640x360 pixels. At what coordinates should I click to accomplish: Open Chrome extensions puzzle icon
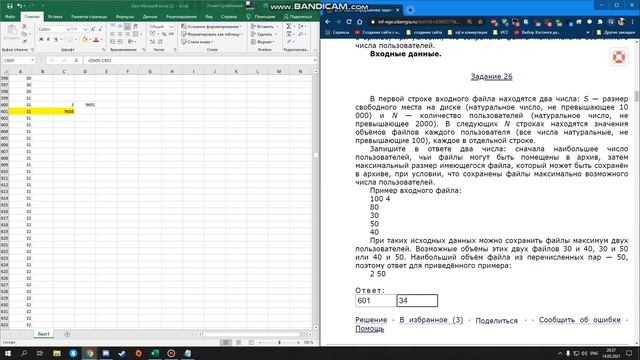coord(600,22)
